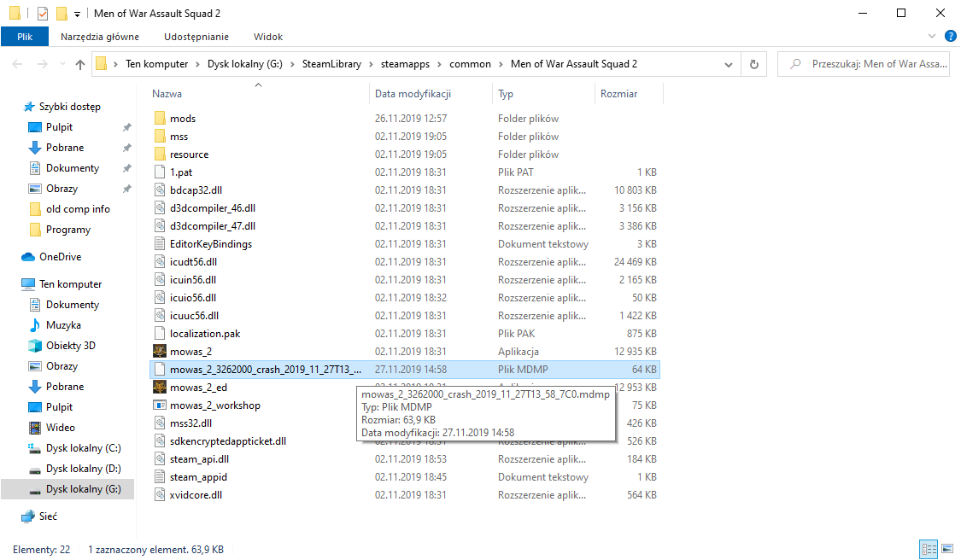Open Sieć network in navigation pane
The height and width of the screenshot is (560, 961).
48,516
